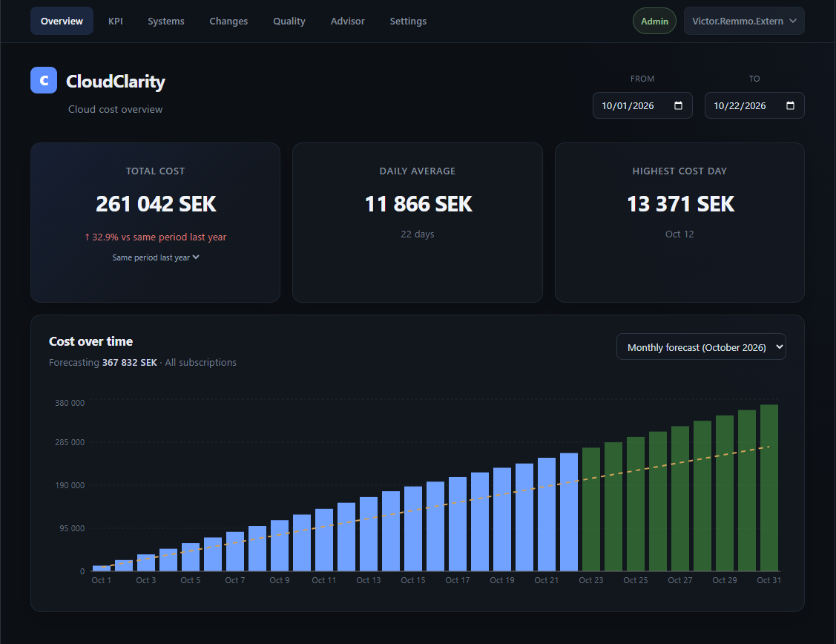
Task: Click the forecasted 367 832 SEK amount
Action: tap(130, 363)
